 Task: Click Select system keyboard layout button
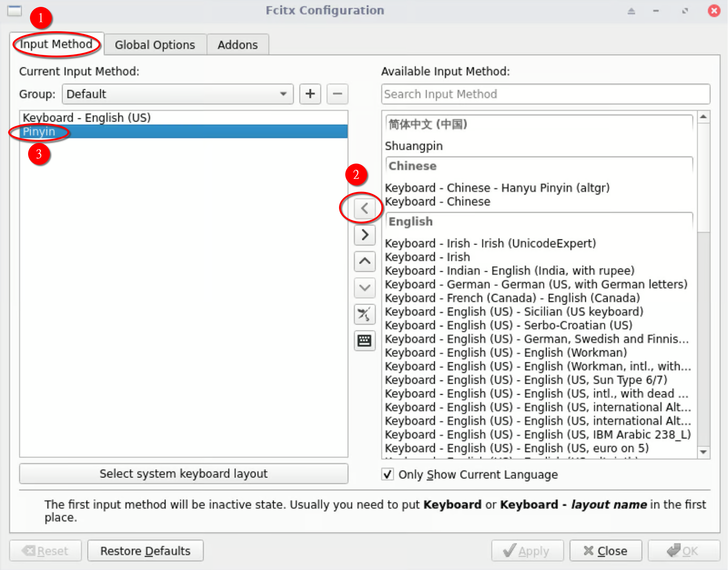pyautogui.click(x=184, y=474)
